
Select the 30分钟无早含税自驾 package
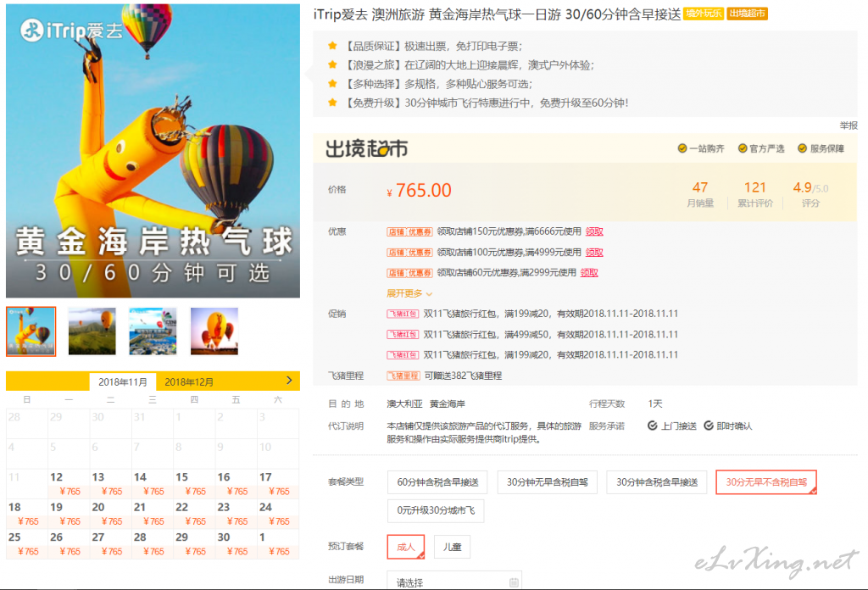tap(547, 482)
